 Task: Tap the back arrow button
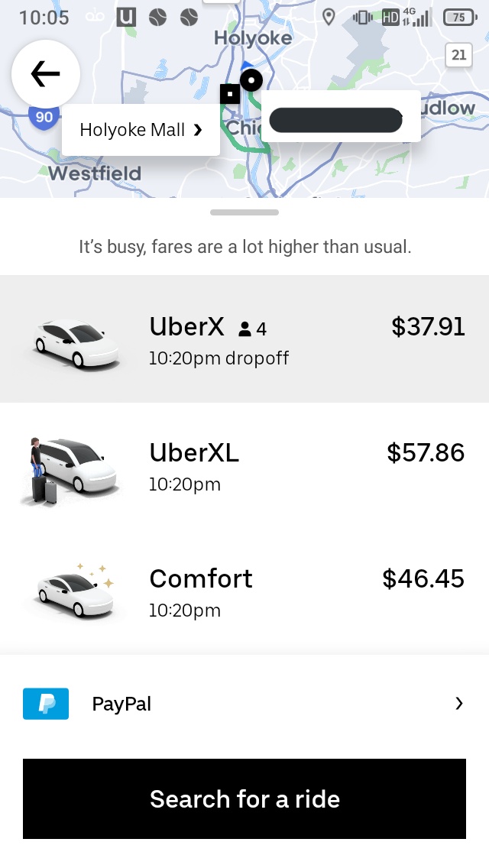coord(46,73)
